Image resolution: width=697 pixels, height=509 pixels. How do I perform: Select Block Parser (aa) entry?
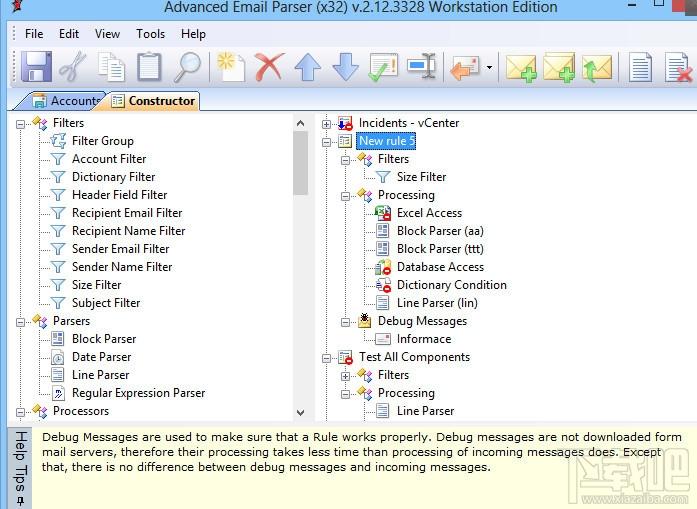click(440, 231)
